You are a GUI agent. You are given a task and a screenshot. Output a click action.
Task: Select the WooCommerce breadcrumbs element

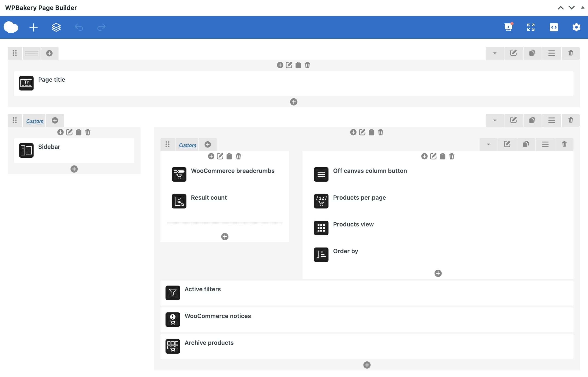(225, 174)
